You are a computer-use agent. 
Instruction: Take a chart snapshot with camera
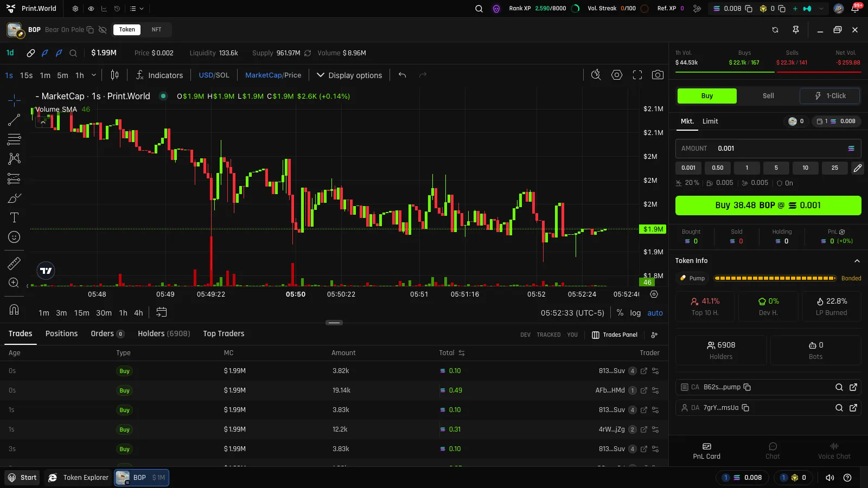click(658, 75)
